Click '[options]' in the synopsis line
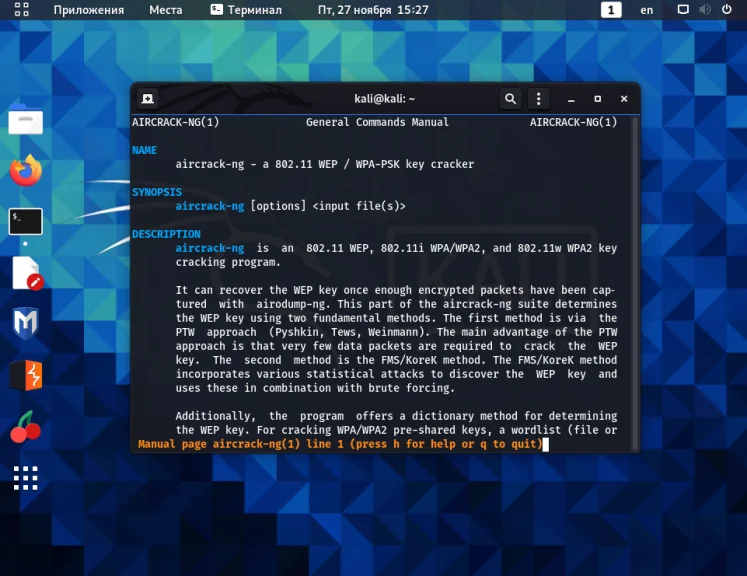The height and width of the screenshot is (576, 747). (278, 206)
